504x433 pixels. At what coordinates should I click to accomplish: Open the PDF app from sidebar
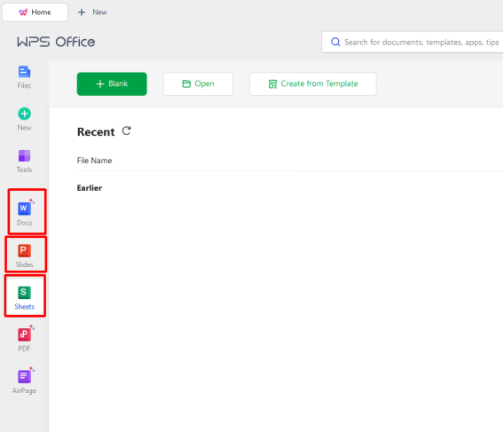click(25, 339)
